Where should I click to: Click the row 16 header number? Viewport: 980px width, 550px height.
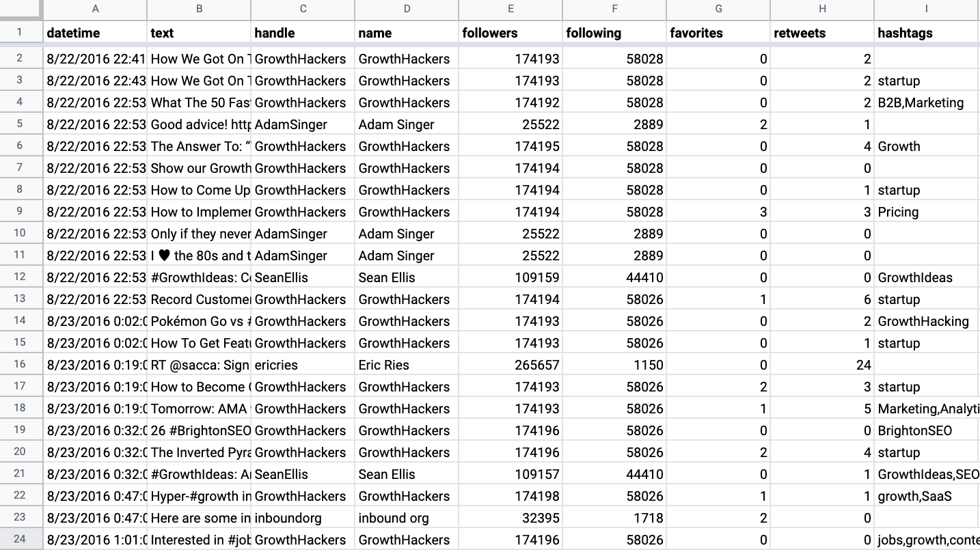(20, 365)
